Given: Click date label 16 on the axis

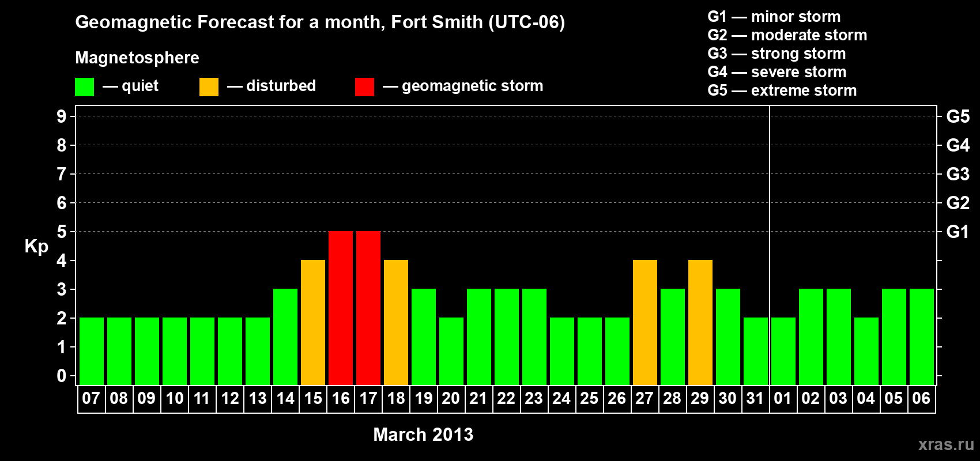Looking at the screenshot, I should click(340, 398).
